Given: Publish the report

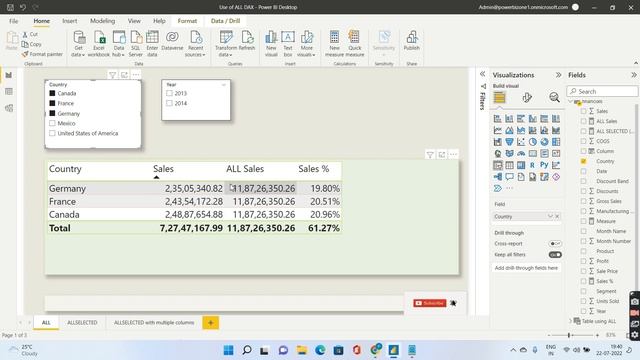Looking at the screenshot, I should click(x=411, y=41).
